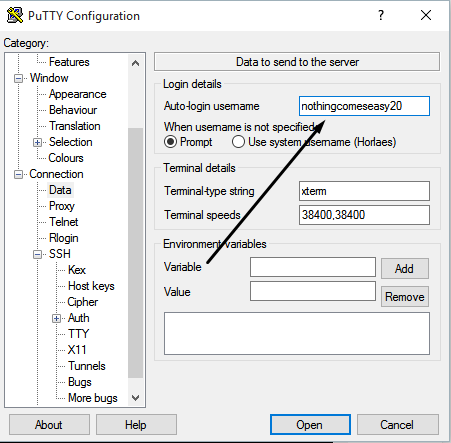Image resolution: width=451 pixels, height=443 pixels.
Task: Open the Translation category
Action: click(74, 126)
